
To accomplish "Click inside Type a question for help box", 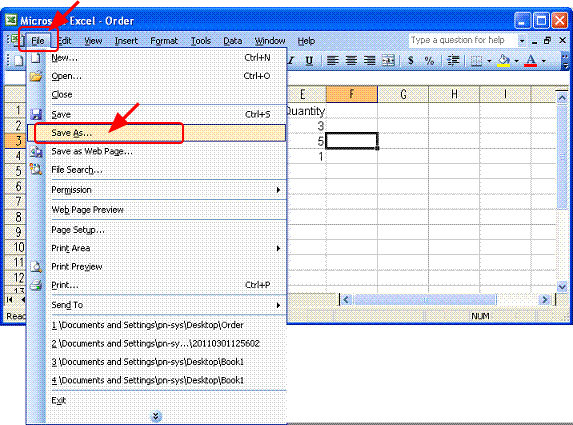I will pos(463,40).
